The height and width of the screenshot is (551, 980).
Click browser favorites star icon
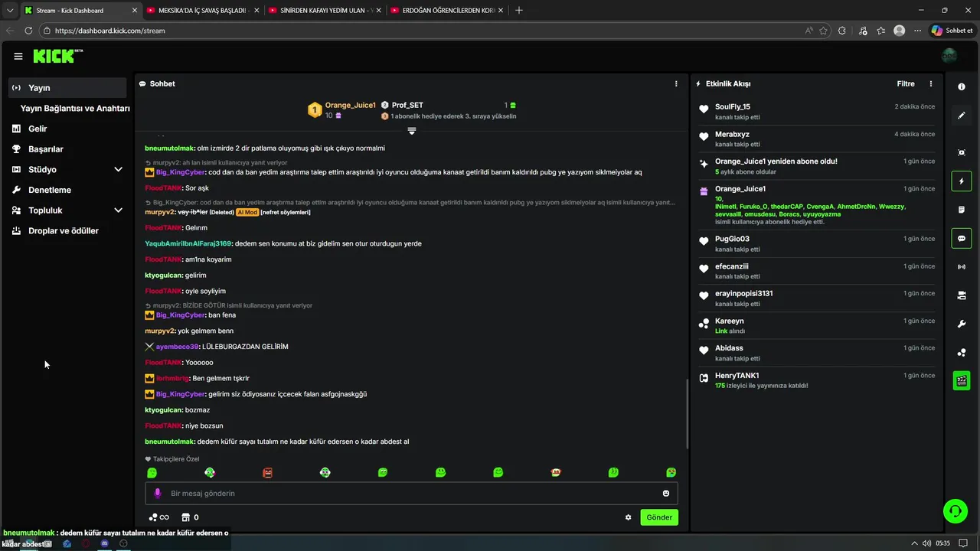click(x=824, y=31)
